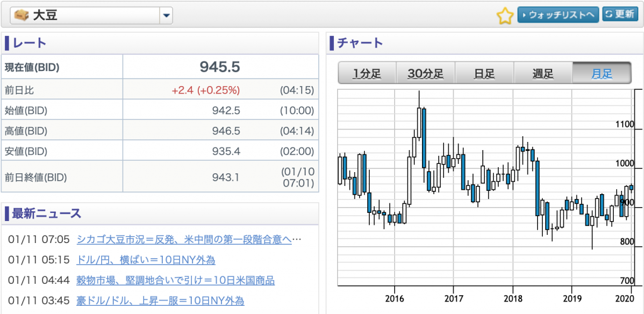Screen dimensions: 644x314
Task: Click the 2019 label on chart axis
Action: coord(572,298)
